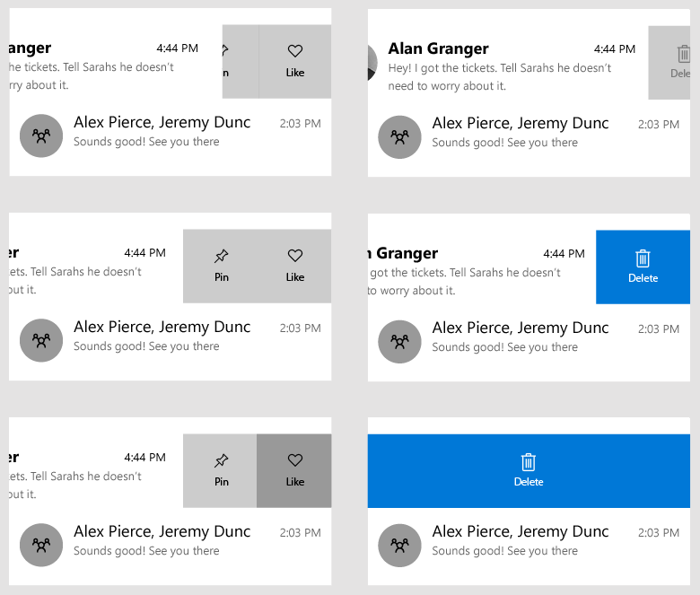Image resolution: width=700 pixels, height=595 pixels.
Task: Click the group avatar in top-right panel
Action: point(399,137)
